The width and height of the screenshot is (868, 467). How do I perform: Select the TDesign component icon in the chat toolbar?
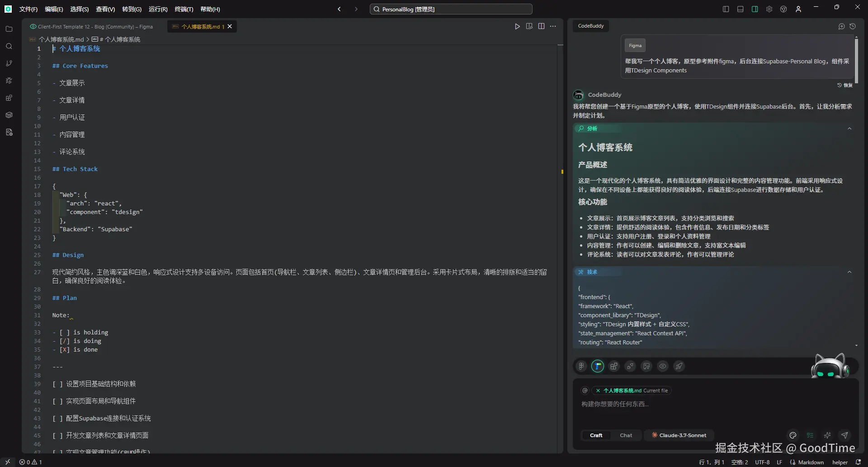(x=598, y=367)
